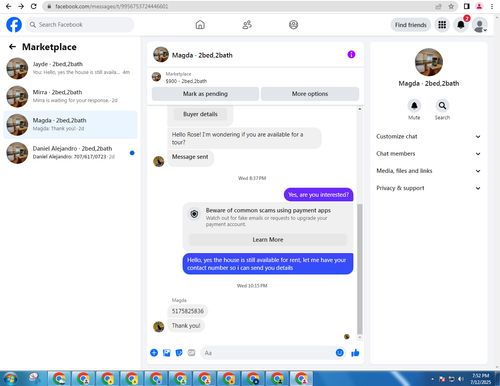Image resolution: width=500 pixels, height=386 pixels.
Task: Attach a photo with the image icon
Action: 167,353
